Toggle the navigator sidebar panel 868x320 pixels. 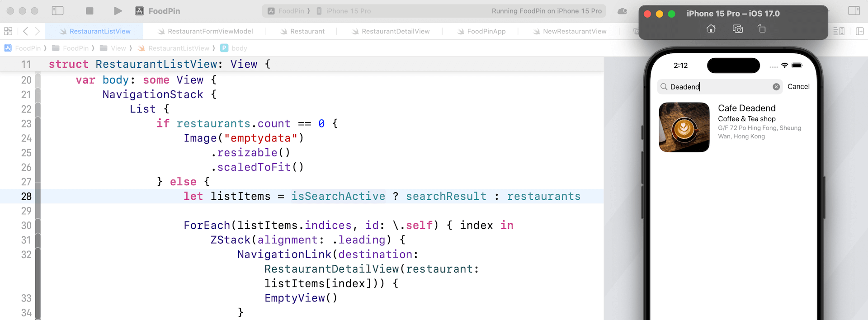[x=57, y=11]
